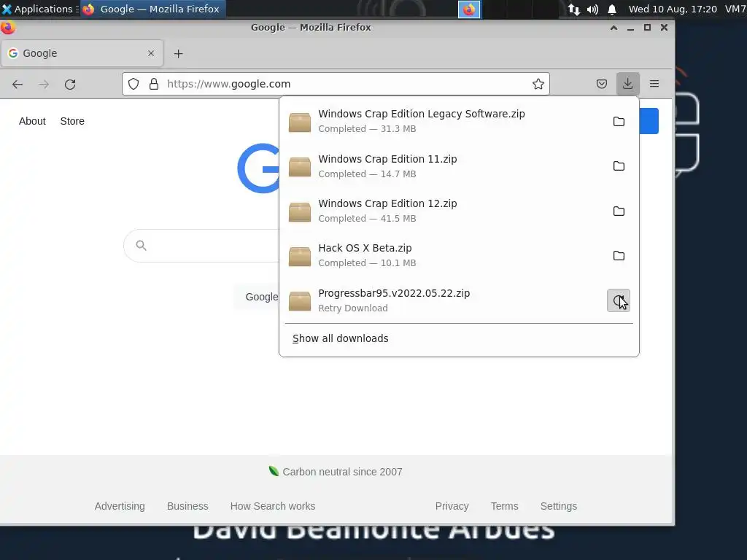This screenshot has height=560, width=747.
Task: Open Hack OS X Beta.zip download entry
Action: (x=443, y=256)
